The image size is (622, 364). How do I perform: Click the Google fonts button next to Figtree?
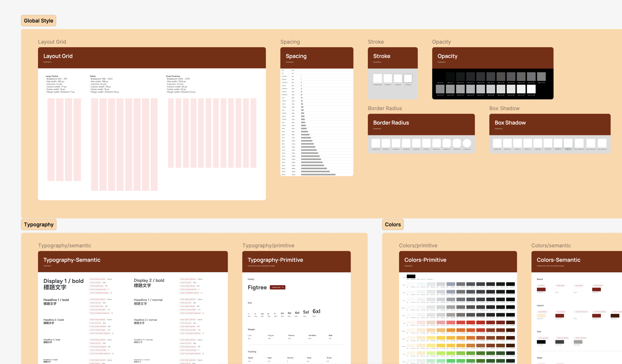coord(277,287)
